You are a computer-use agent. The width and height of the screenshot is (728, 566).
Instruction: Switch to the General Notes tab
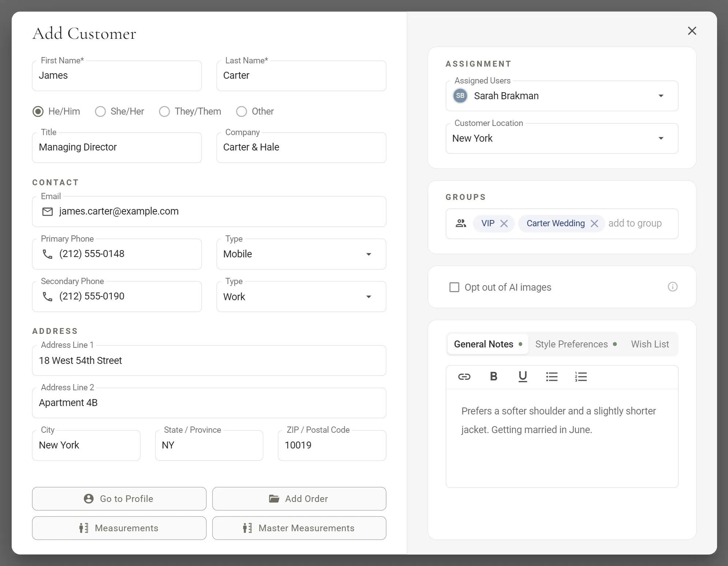click(x=488, y=344)
